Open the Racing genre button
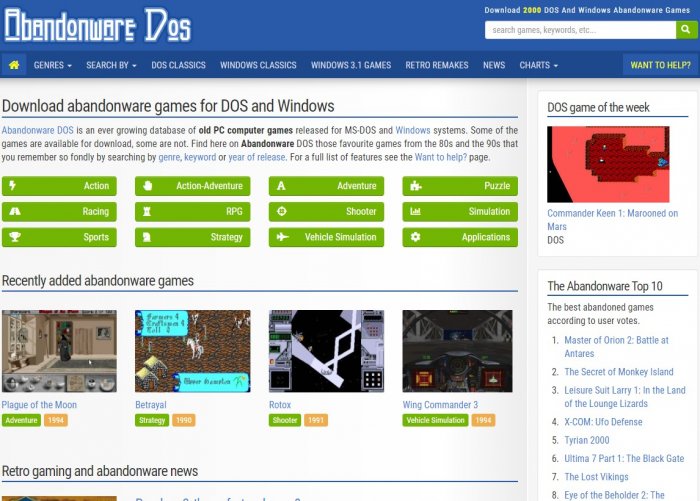Viewport: 700px width, 501px height. (59, 212)
